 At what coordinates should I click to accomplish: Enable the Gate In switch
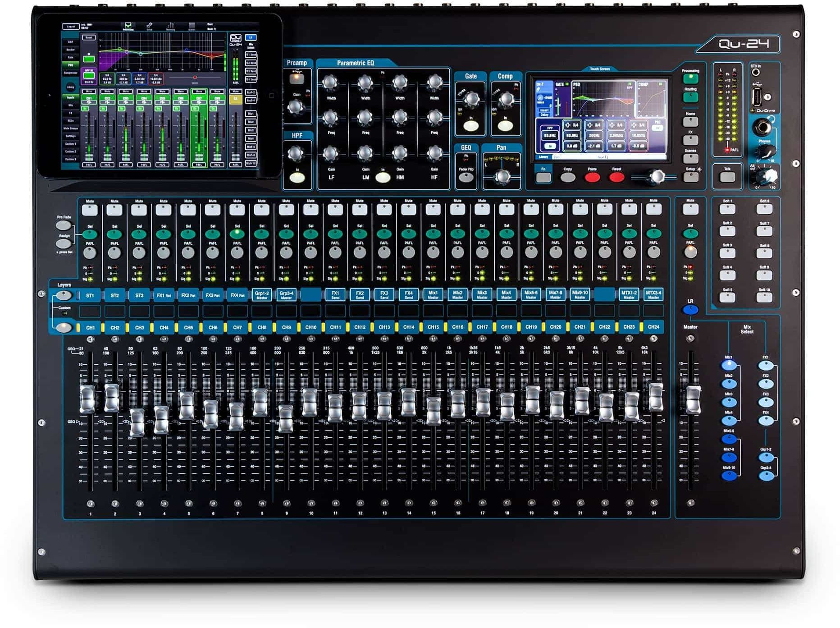(470, 126)
